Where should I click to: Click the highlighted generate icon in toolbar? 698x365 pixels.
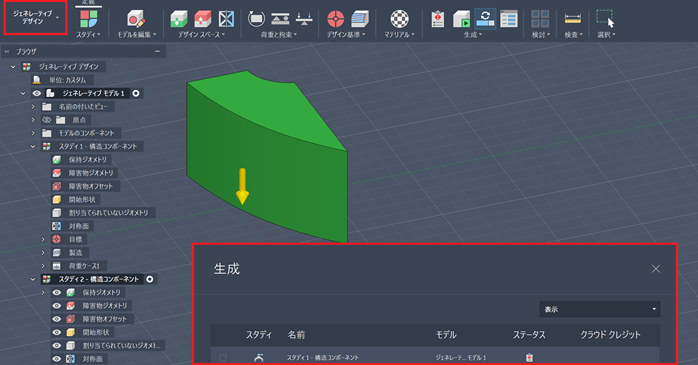tap(485, 19)
